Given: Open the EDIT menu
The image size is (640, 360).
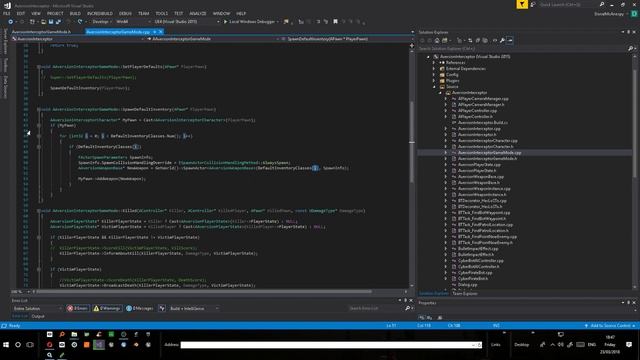Looking at the screenshot, I should pos(21,13).
